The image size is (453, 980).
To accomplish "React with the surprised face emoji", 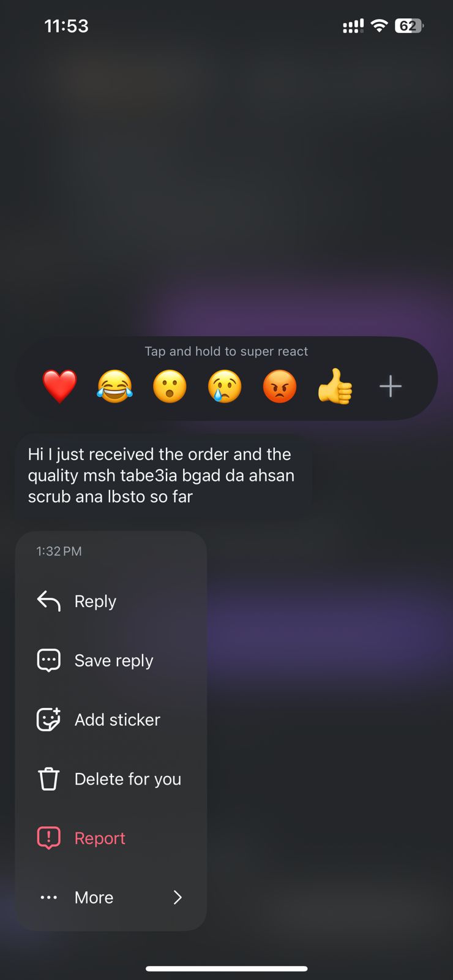I will [170, 386].
